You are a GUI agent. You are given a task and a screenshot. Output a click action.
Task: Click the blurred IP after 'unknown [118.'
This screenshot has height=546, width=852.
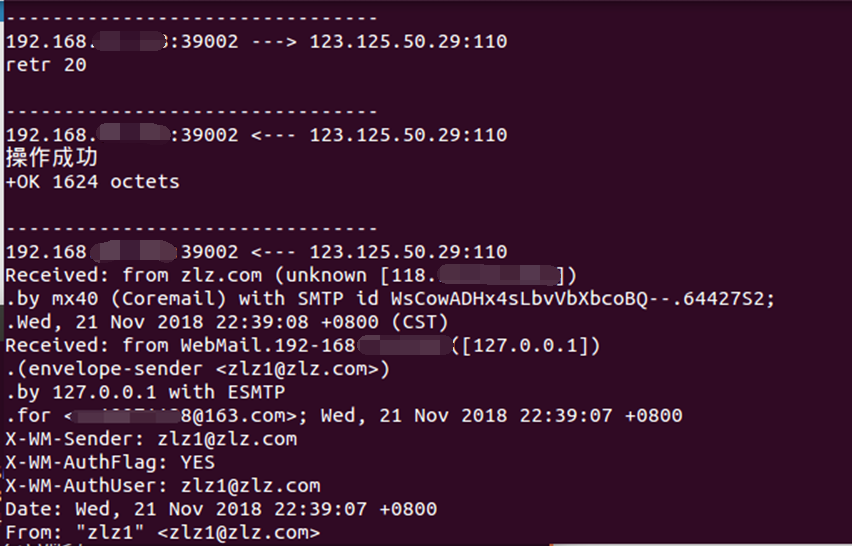point(497,275)
